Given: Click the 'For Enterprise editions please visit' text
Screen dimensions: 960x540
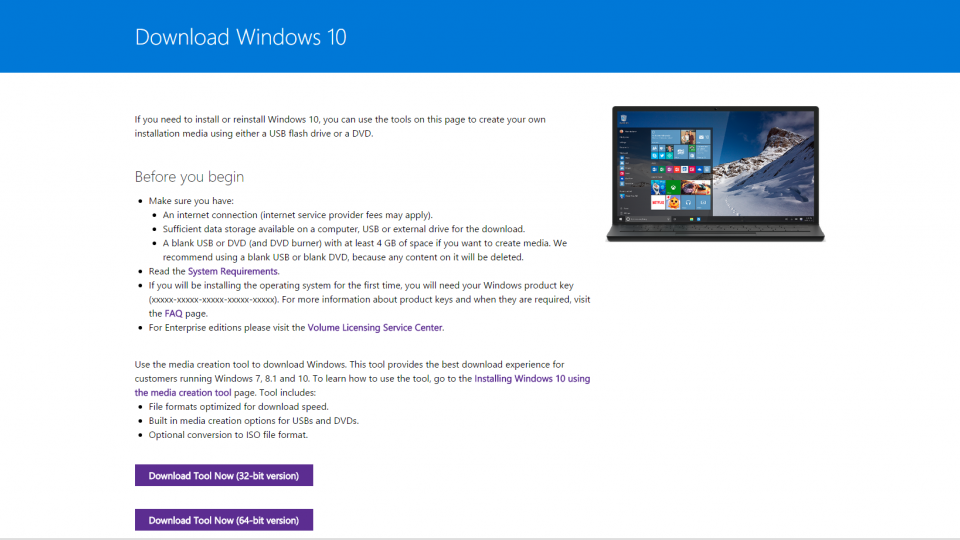Looking at the screenshot, I should [x=227, y=328].
